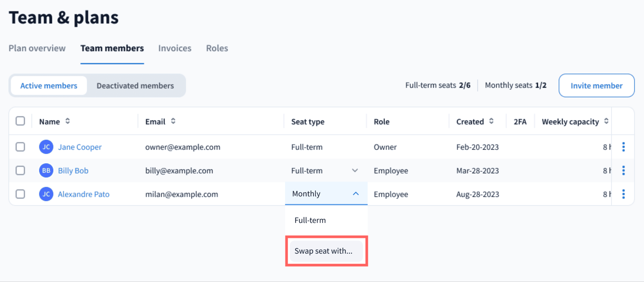Choose Full-term from the open dropdown
Image resolution: width=644 pixels, height=282 pixels.
coord(310,220)
